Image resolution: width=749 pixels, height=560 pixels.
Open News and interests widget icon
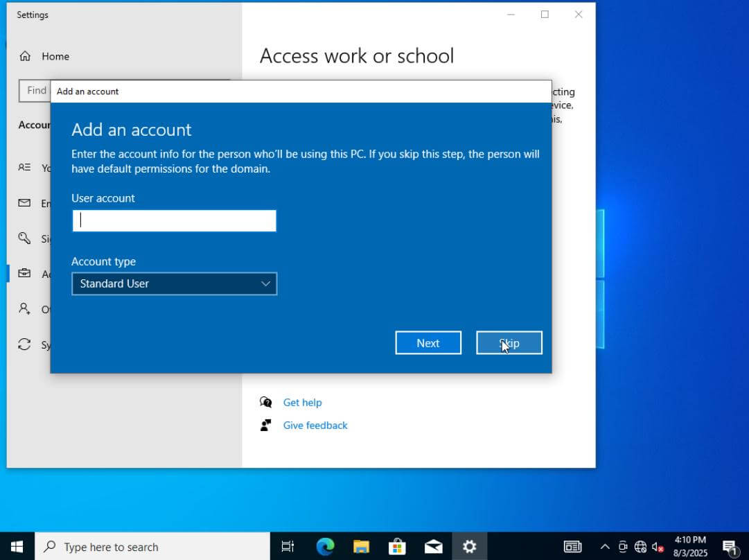pos(572,546)
